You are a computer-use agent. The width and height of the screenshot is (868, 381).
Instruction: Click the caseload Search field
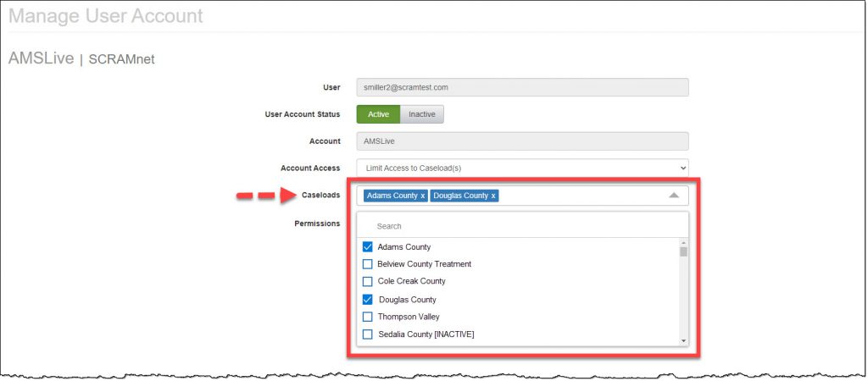click(x=522, y=226)
